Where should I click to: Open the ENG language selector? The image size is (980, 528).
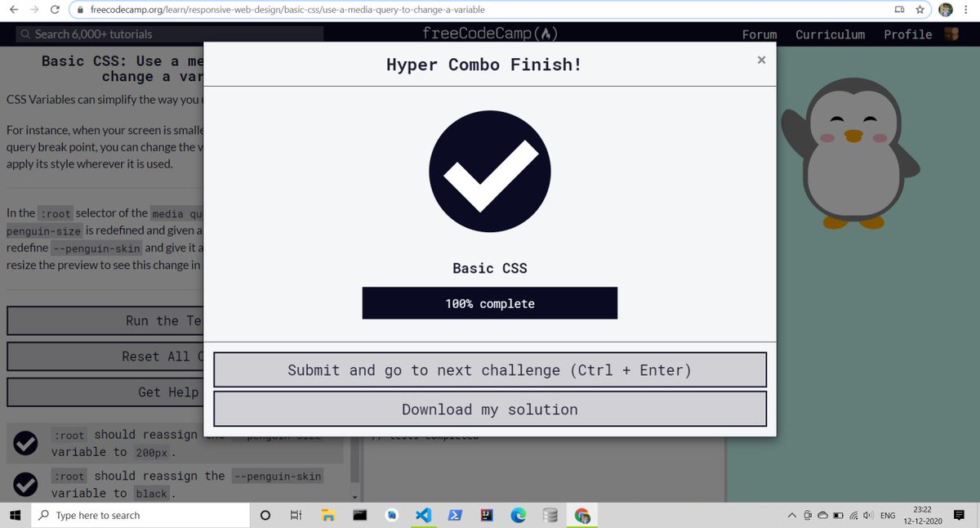coord(888,515)
